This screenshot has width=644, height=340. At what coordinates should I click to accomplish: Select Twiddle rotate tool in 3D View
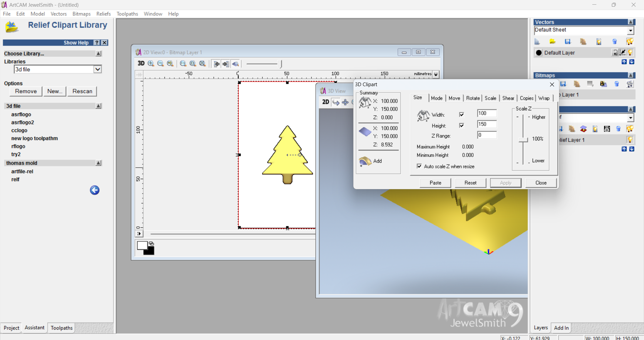coord(336,102)
